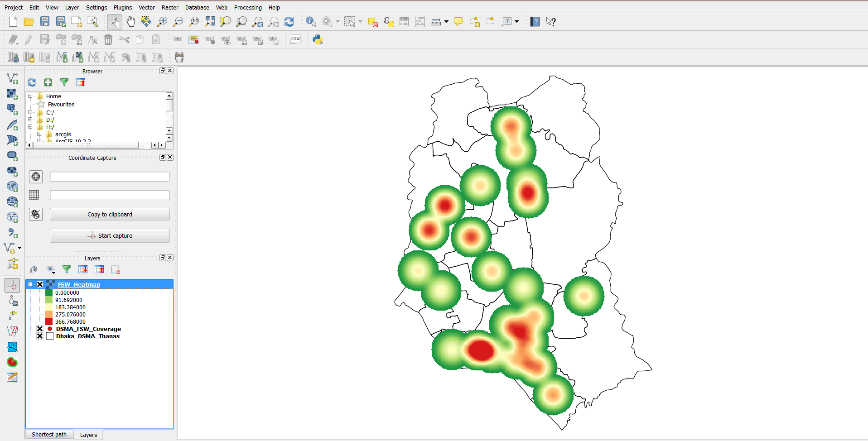Click the Copy to clipboard button
This screenshot has height=441, width=868.
coord(110,215)
